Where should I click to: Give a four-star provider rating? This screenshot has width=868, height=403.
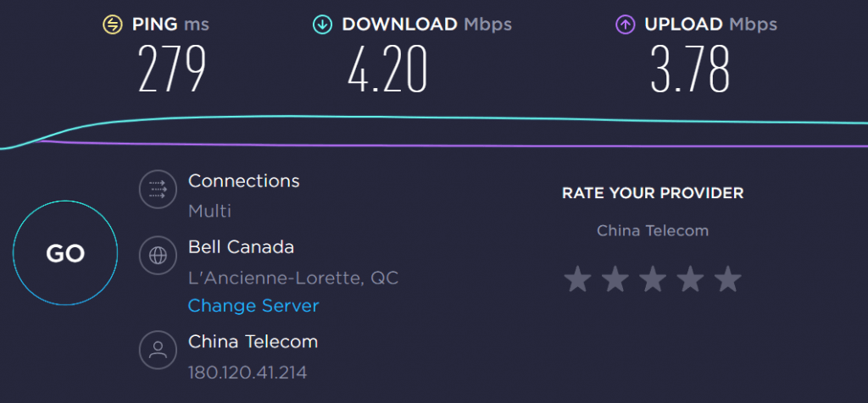pyautogui.click(x=690, y=279)
